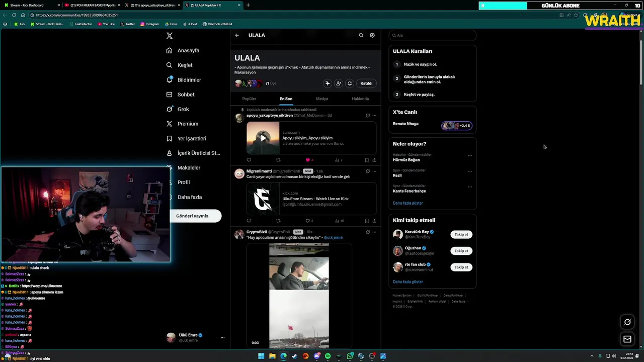Viewport: 644px width, 362px height.
Task: Click Daha fazla göster under Neler oluyor
Action: [x=408, y=203]
